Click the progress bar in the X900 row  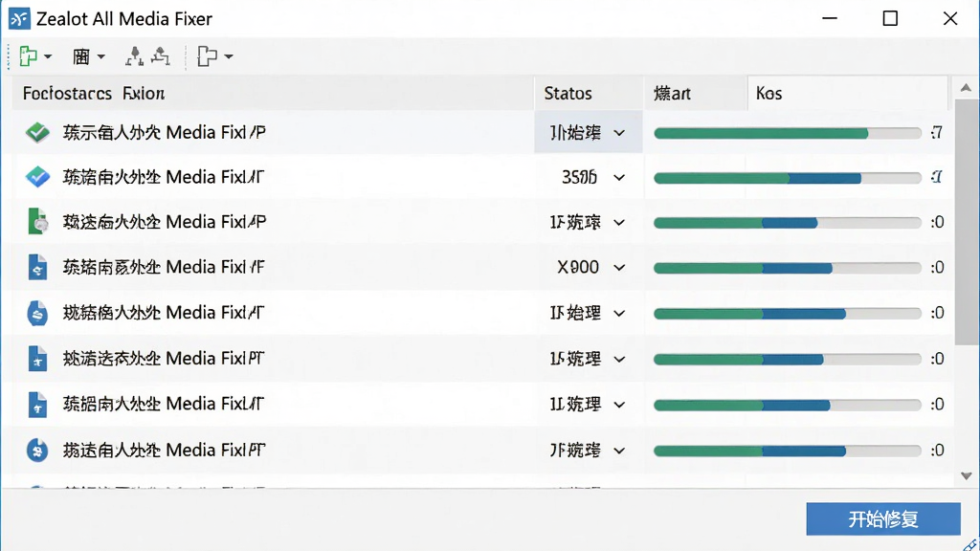coord(788,268)
